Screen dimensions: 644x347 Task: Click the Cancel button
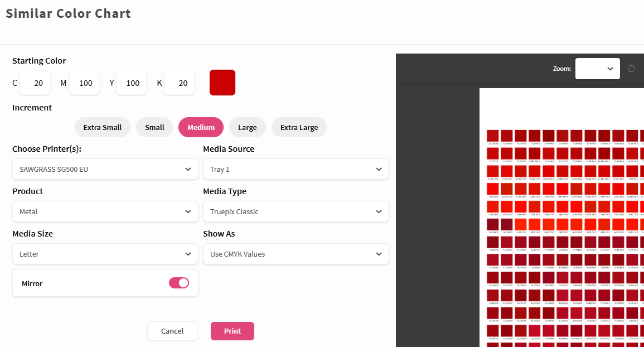point(172,331)
